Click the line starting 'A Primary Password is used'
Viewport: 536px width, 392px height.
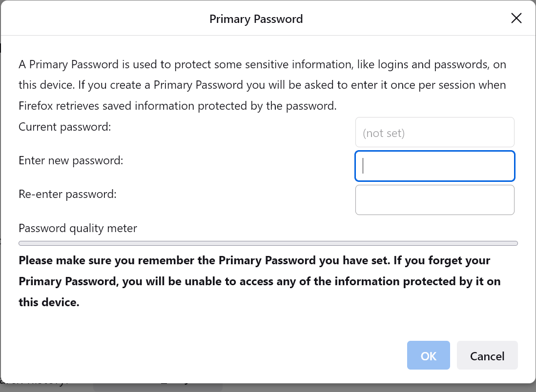pyautogui.click(x=262, y=64)
